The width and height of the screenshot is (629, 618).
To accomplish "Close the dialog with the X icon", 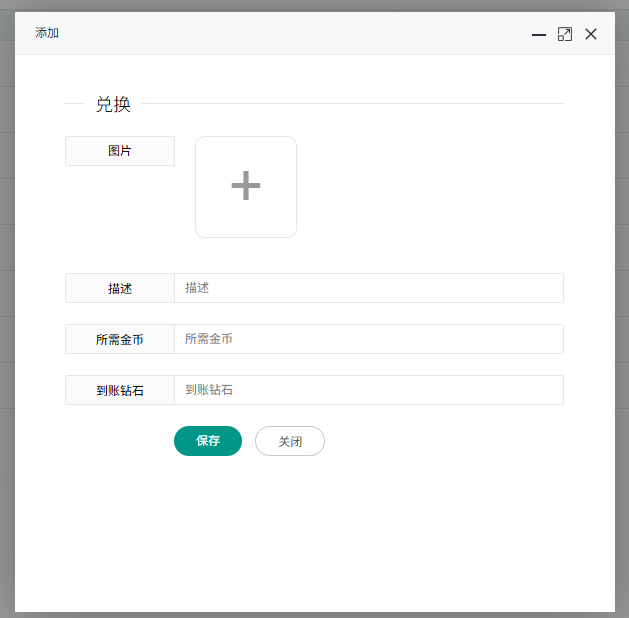I will tap(591, 34).
